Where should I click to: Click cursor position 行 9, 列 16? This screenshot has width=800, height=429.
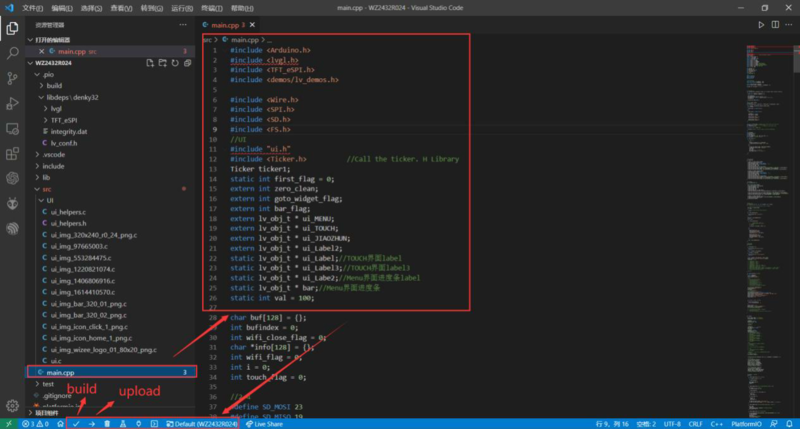[x=612, y=424]
